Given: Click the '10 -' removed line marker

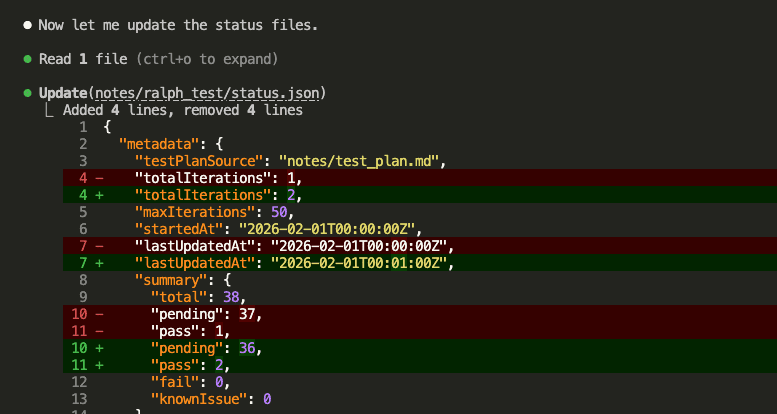Looking at the screenshot, I should click(x=87, y=314).
